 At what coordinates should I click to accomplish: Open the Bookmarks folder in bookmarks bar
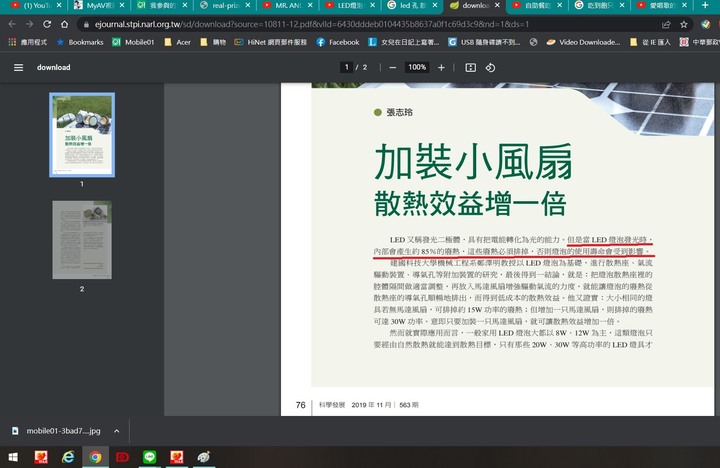pyautogui.click(x=80, y=42)
